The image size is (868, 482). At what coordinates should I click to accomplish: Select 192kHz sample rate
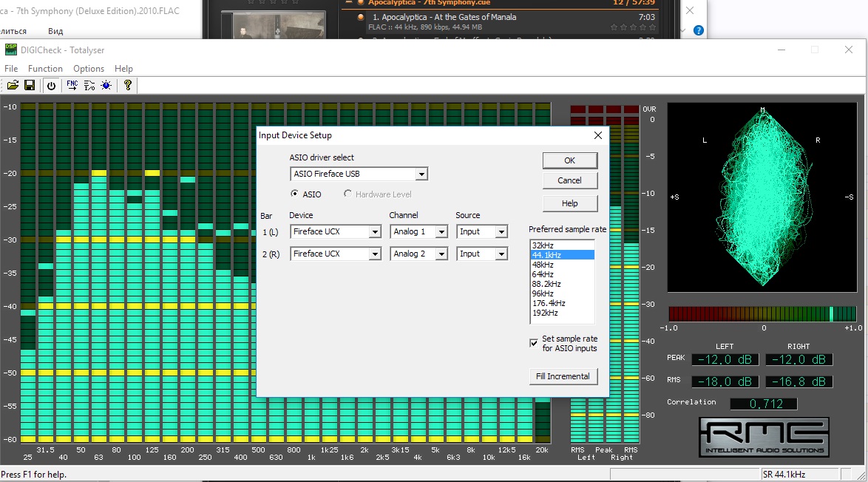563,313
